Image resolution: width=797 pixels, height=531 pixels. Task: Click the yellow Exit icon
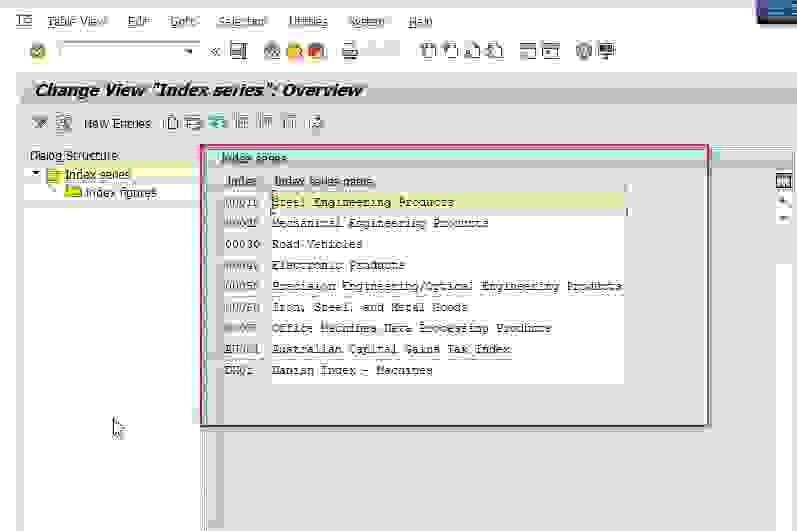pos(295,51)
